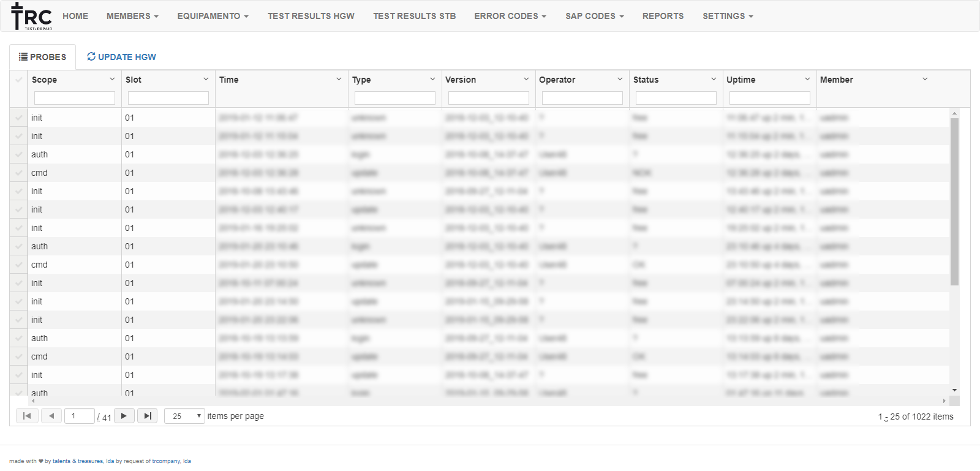Expand the Error Codes dropdown menu

tap(510, 16)
